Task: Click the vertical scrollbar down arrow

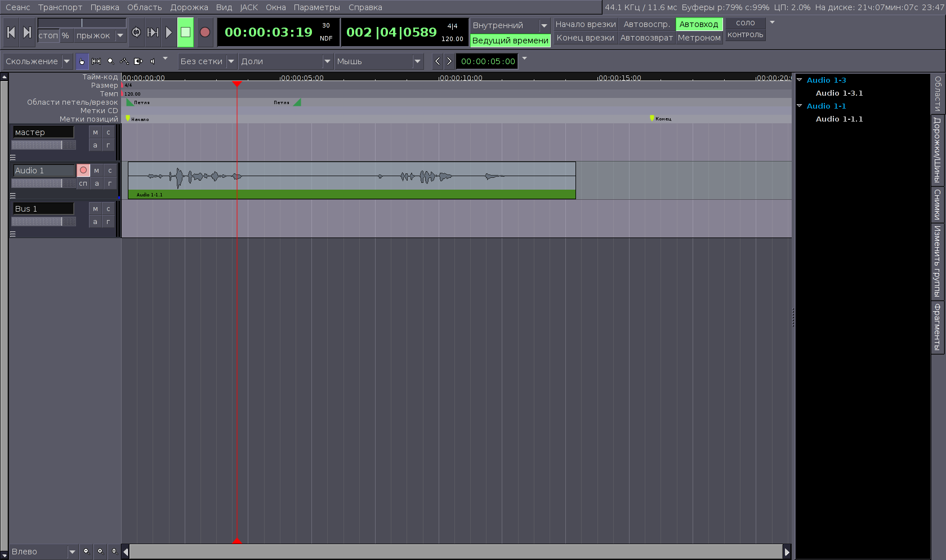Action: (5, 554)
